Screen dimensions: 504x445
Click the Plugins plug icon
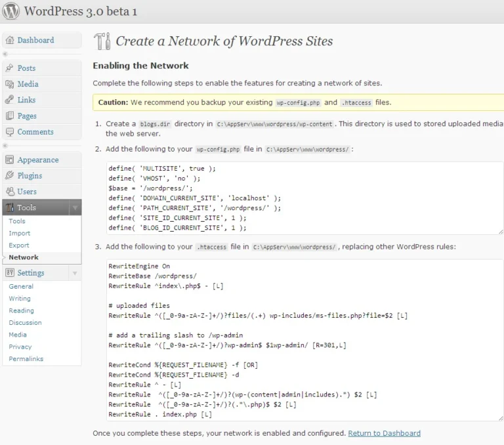point(10,175)
